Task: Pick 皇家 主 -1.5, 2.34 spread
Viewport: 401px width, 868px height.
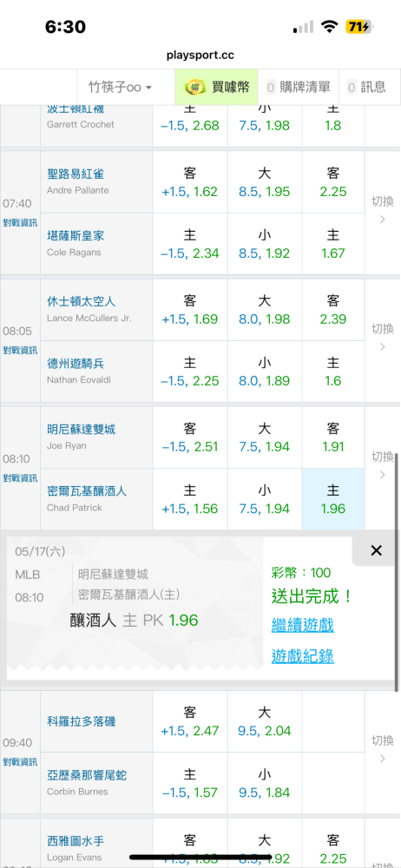Action: coord(190,244)
